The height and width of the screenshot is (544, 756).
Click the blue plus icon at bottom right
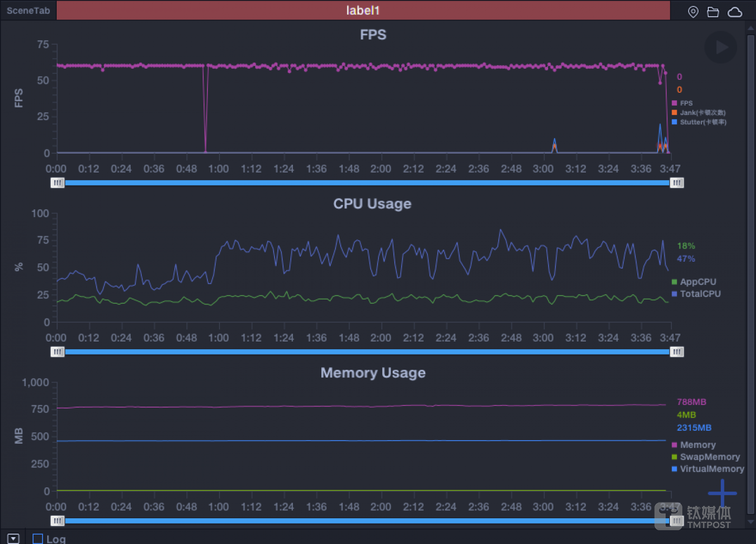(722, 493)
